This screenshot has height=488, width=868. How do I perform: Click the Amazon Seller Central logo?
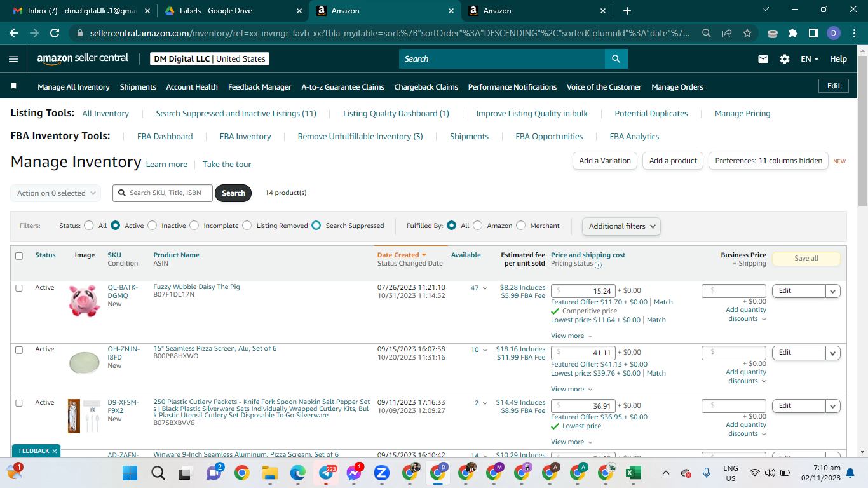tap(83, 58)
